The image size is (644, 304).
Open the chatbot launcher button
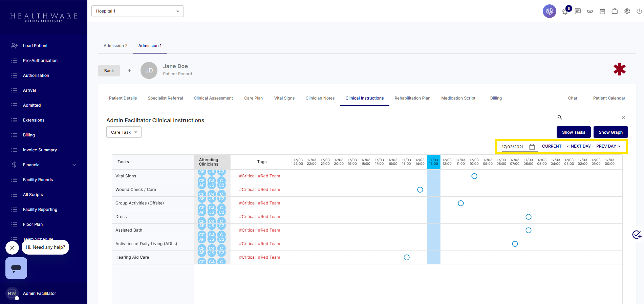pyautogui.click(x=16, y=268)
